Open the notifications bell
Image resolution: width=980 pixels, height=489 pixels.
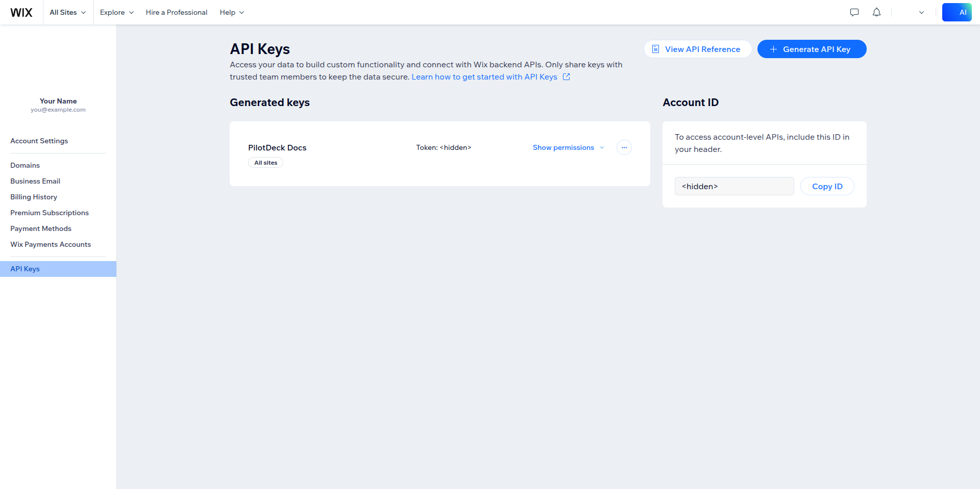tap(876, 12)
